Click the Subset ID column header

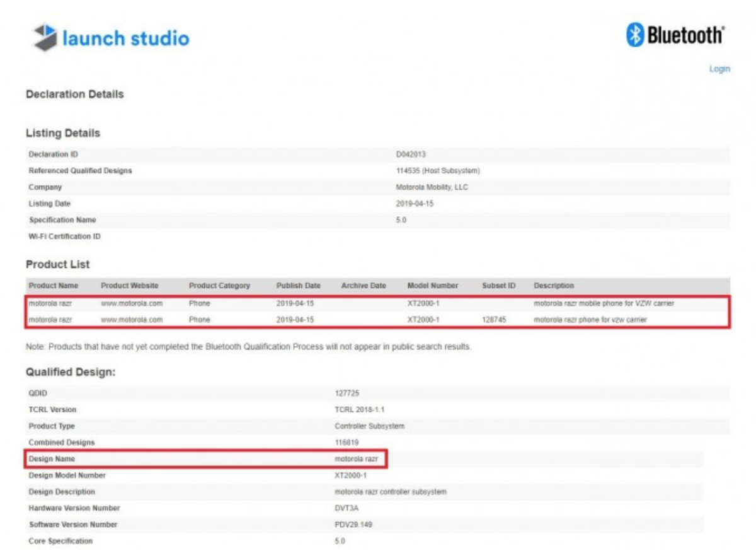tap(499, 286)
